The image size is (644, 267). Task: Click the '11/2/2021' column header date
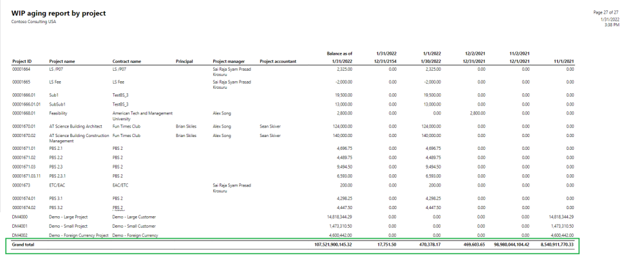click(520, 54)
